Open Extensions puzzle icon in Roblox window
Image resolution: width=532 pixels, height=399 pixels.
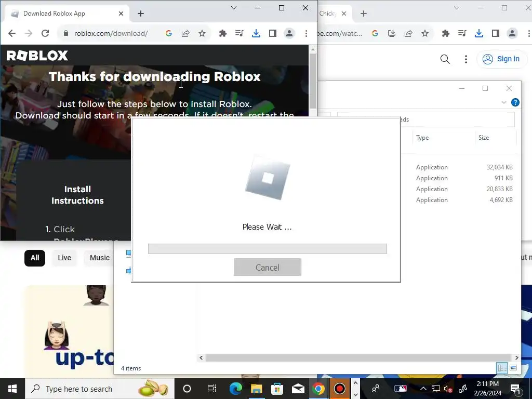pos(222,33)
